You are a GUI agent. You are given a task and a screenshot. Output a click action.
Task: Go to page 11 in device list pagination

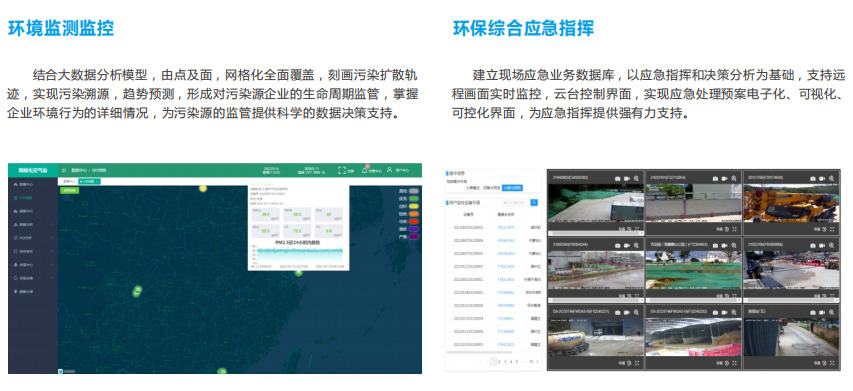coord(531,362)
